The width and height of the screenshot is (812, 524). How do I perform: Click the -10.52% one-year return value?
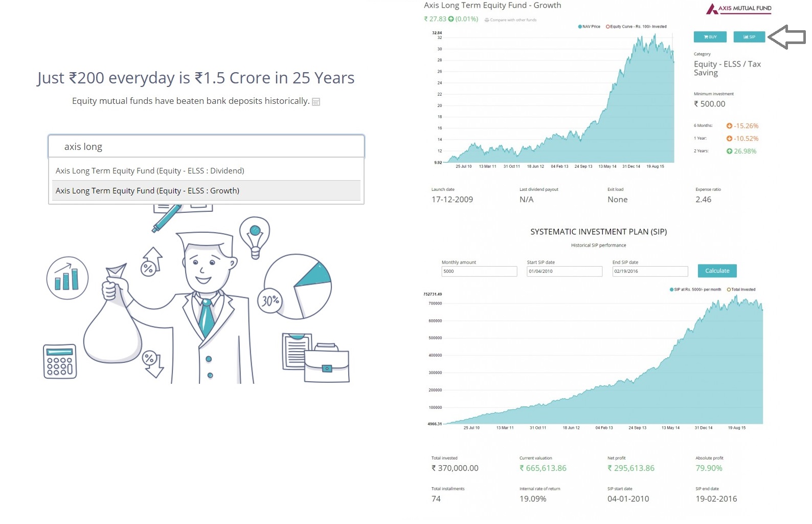[746, 139]
